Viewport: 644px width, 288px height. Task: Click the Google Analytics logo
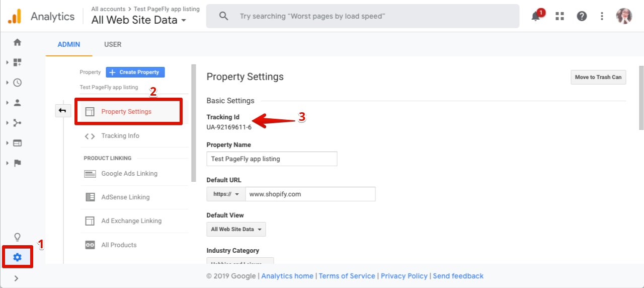click(x=15, y=17)
